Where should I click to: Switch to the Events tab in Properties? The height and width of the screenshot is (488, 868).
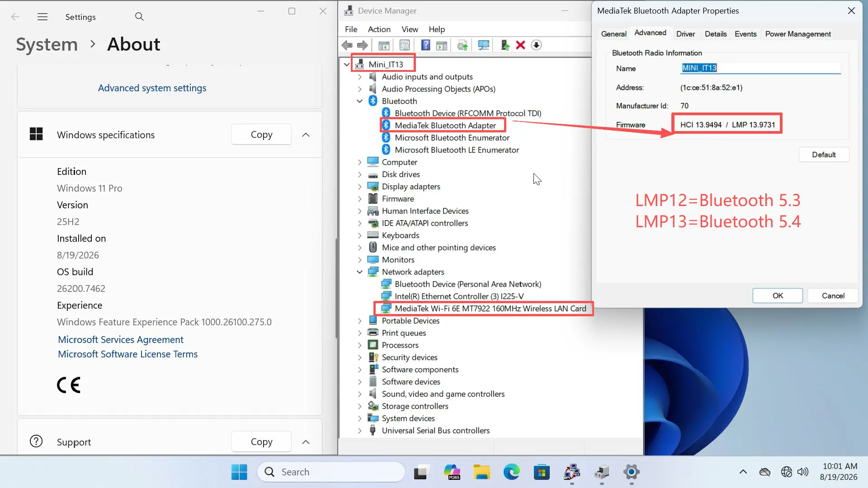(x=745, y=34)
